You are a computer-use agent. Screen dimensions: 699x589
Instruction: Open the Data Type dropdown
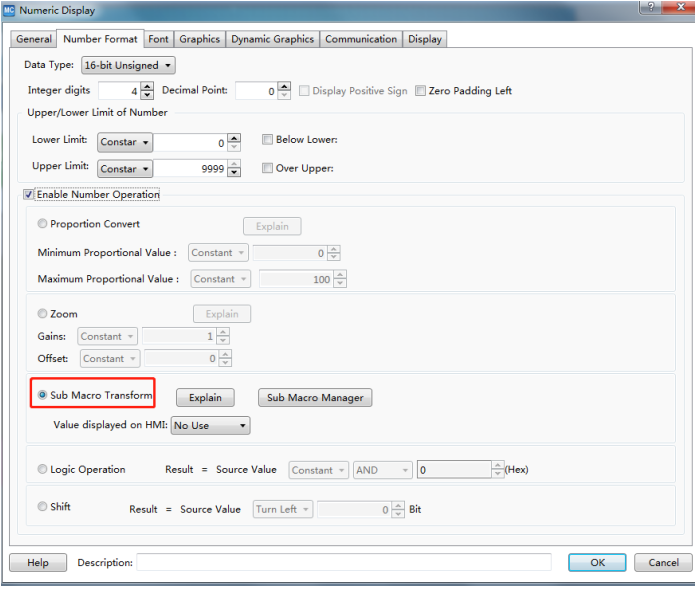[x=128, y=65]
